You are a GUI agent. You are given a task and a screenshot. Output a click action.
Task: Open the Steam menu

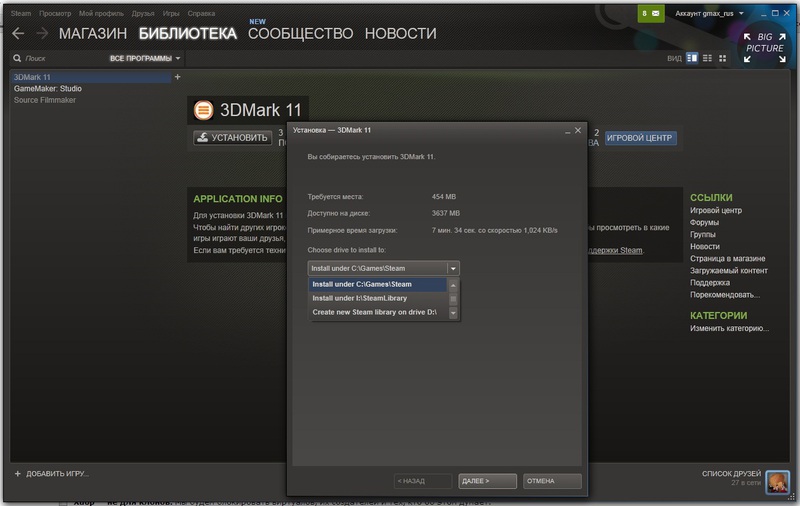pos(21,13)
